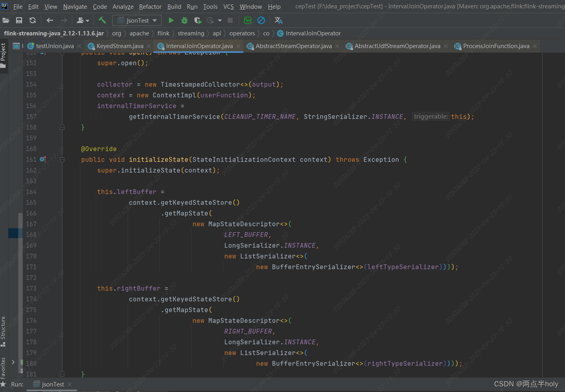Click the Run with Coverage shield icon
The height and width of the screenshot is (392, 565).
[x=198, y=20]
